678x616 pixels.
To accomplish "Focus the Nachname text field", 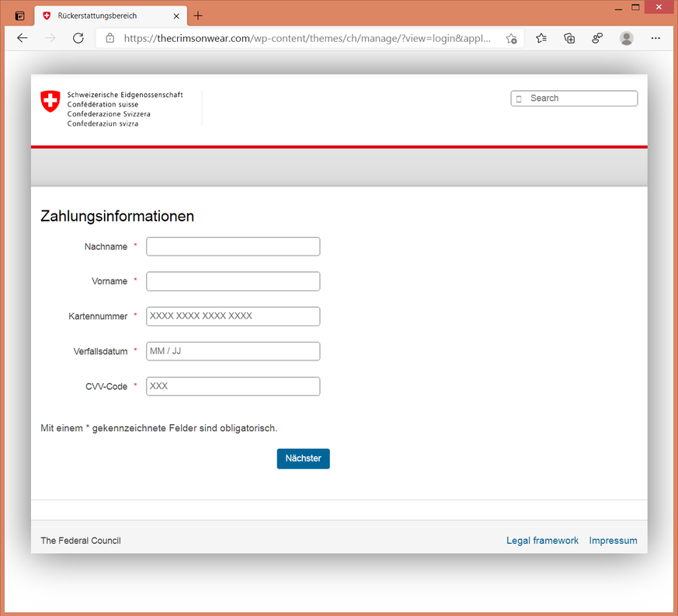I will click(233, 246).
